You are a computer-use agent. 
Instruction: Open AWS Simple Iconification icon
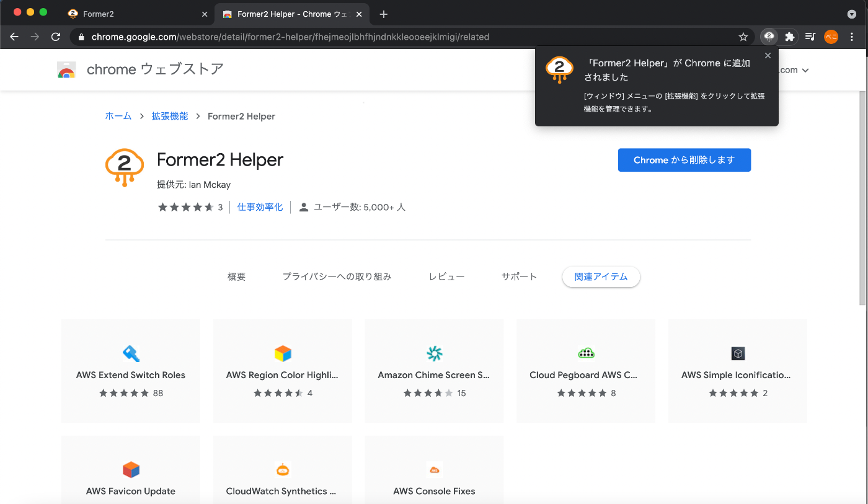pyautogui.click(x=738, y=353)
